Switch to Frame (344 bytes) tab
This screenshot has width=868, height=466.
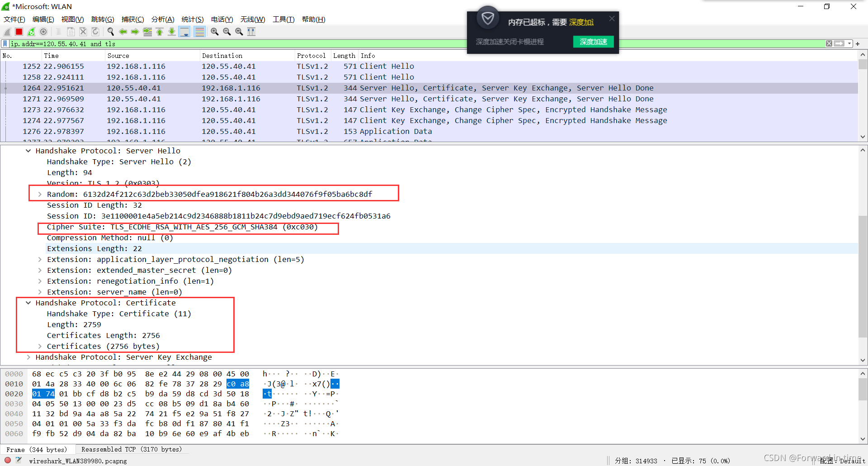coord(37,449)
